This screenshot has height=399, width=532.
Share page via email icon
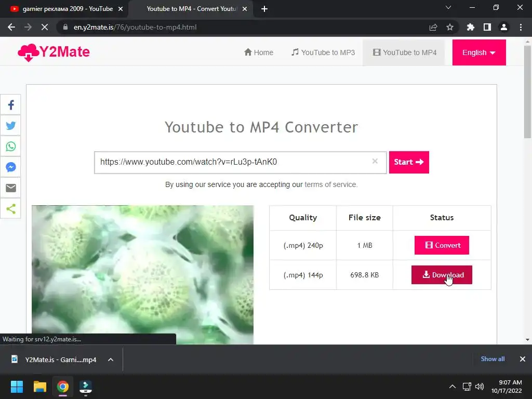(11, 188)
